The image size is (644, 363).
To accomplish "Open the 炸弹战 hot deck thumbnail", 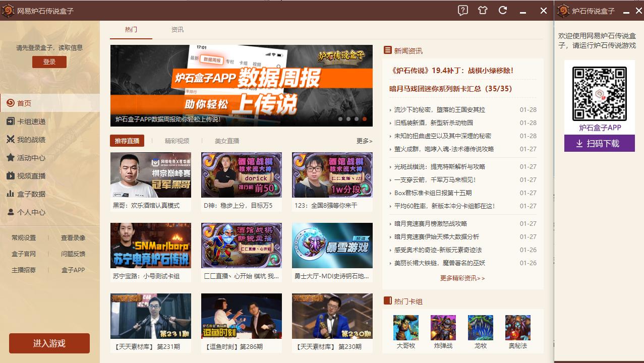I will (x=443, y=327).
